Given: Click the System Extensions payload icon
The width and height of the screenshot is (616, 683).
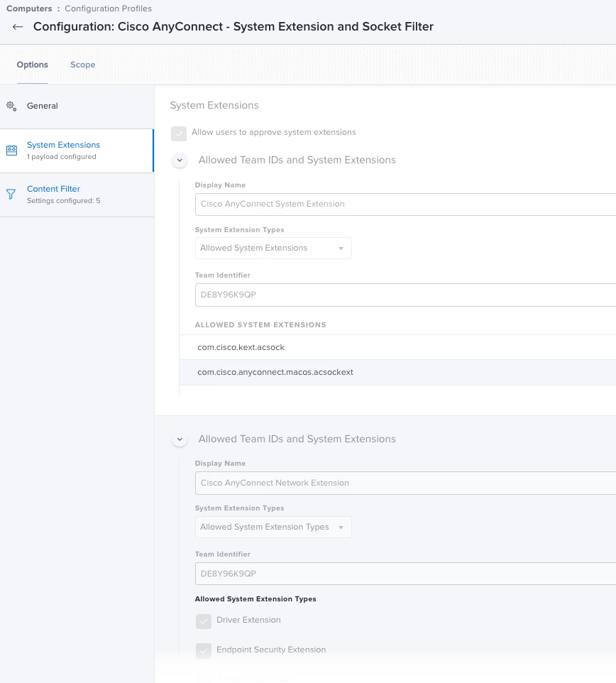Looking at the screenshot, I should tap(12, 151).
